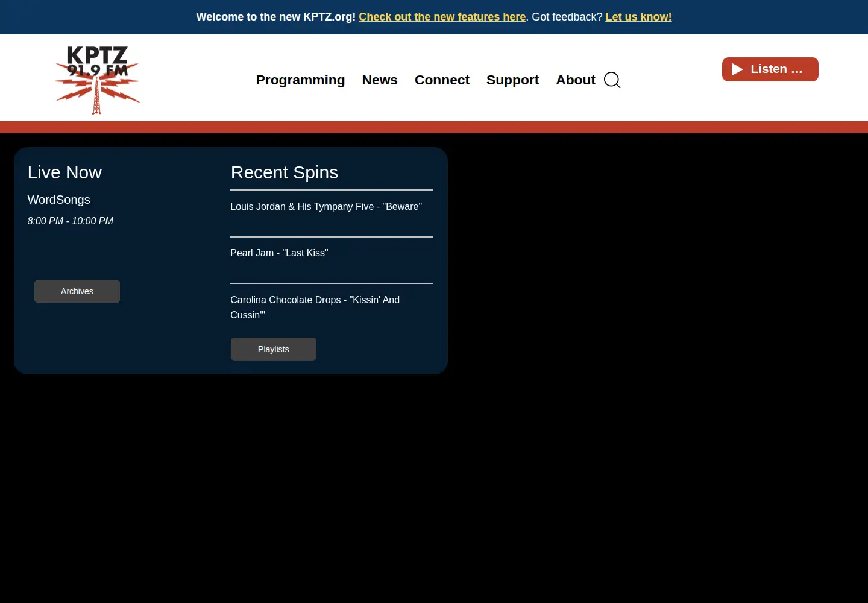
Task: Click the Live Now heading
Action: coord(64,172)
